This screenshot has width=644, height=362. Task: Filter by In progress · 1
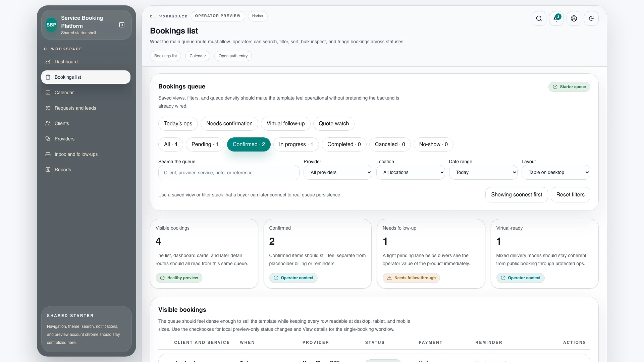296,144
